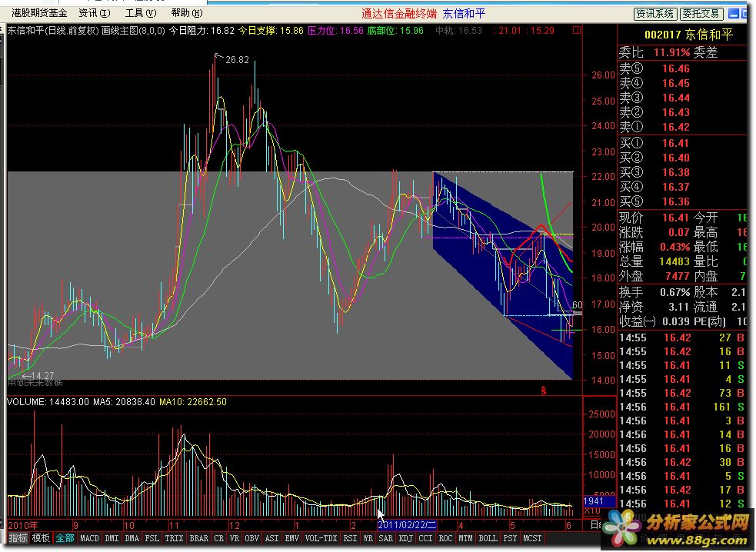Click the red $ marker below the chart

tap(544, 390)
